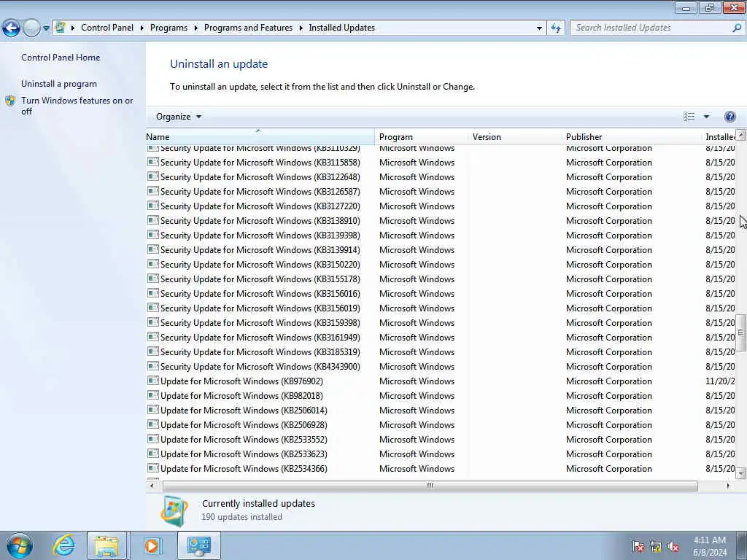The height and width of the screenshot is (560, 747).
Task: Click icon of update KB3185319
Action: [x=153, y=352]
